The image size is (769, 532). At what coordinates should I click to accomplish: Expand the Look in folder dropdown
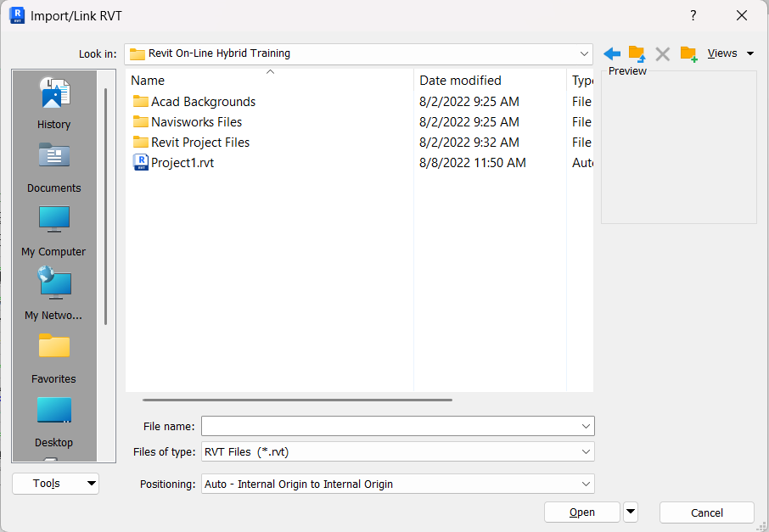click(x=584, y=53)
